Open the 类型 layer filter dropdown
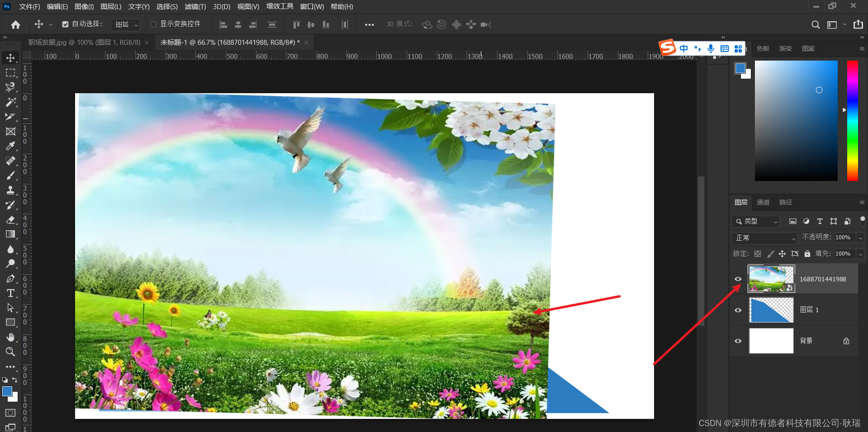868x432 pixels. 755,221
